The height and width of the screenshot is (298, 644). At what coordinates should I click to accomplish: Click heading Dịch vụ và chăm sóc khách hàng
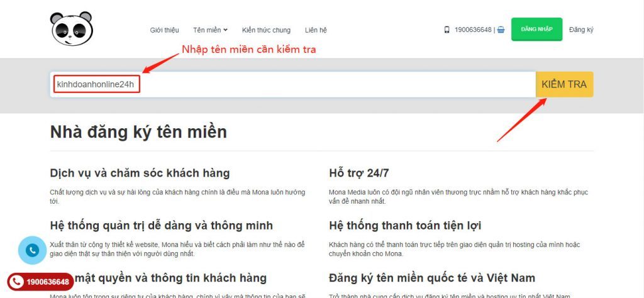pos(140,174)
